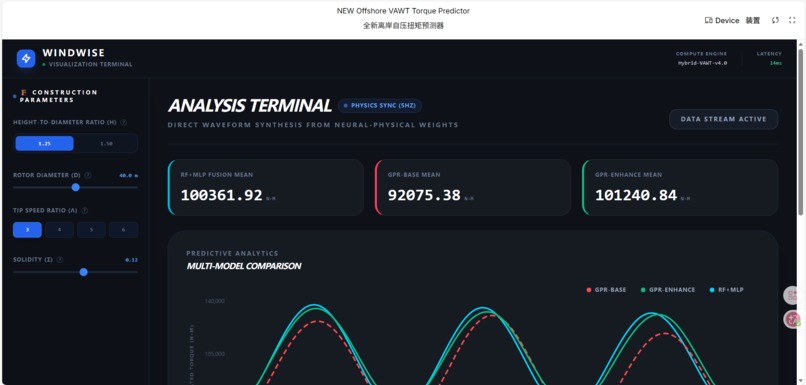The width and height of the screenshot is (806, 385).
Task: Click the RF+MLP Fusion Mean card
Action: coord(266,187)
